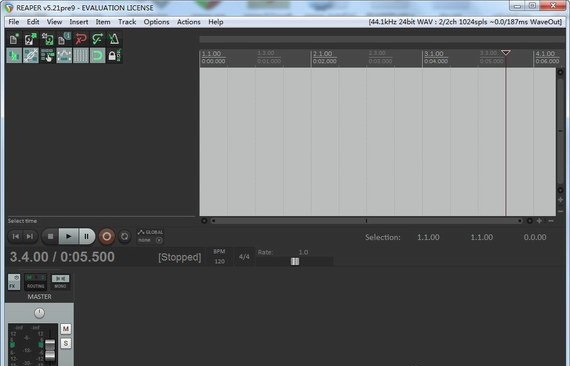Click the red Record button
This screenshot has height=366, width=570.
107,237
